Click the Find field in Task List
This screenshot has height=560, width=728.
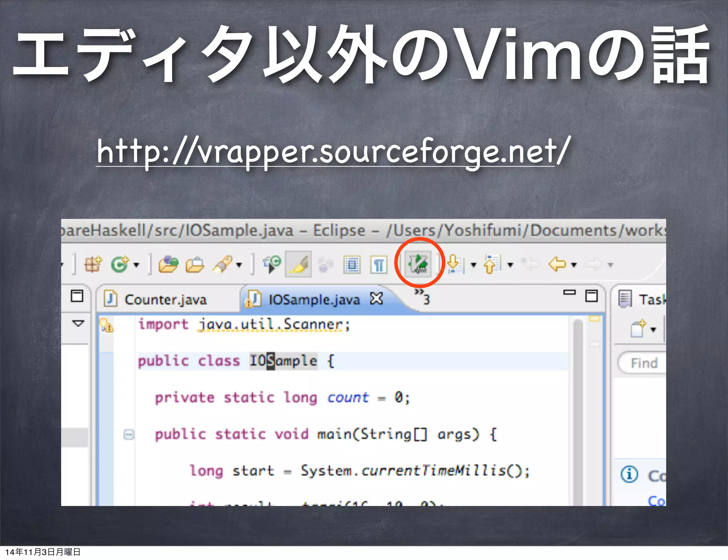click(643, 363)
